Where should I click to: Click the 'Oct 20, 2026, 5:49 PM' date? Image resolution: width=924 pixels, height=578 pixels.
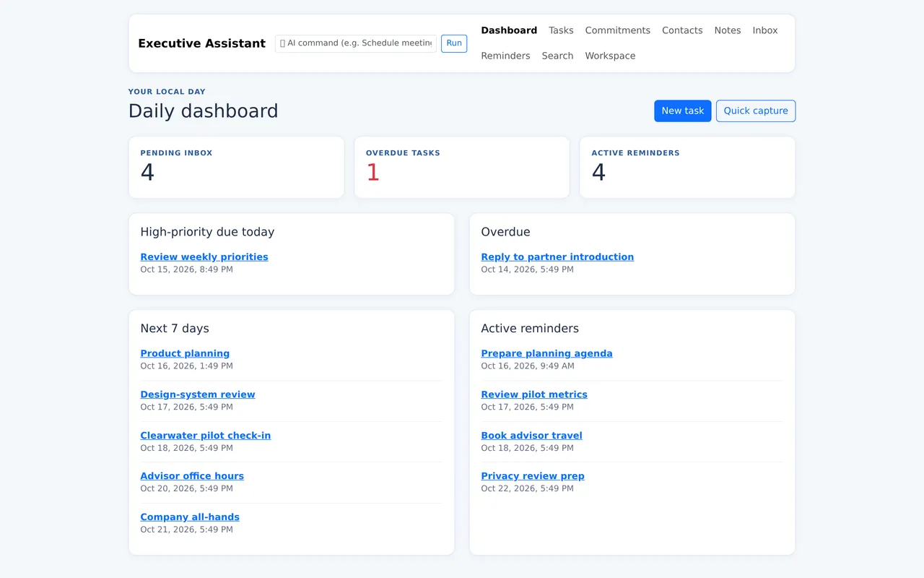pos(186,488)
